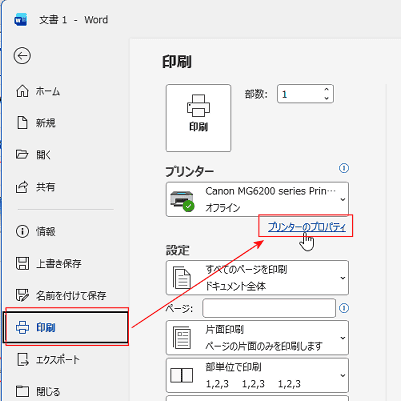Expand the Canon MG6200 printer dropdown

257,199
